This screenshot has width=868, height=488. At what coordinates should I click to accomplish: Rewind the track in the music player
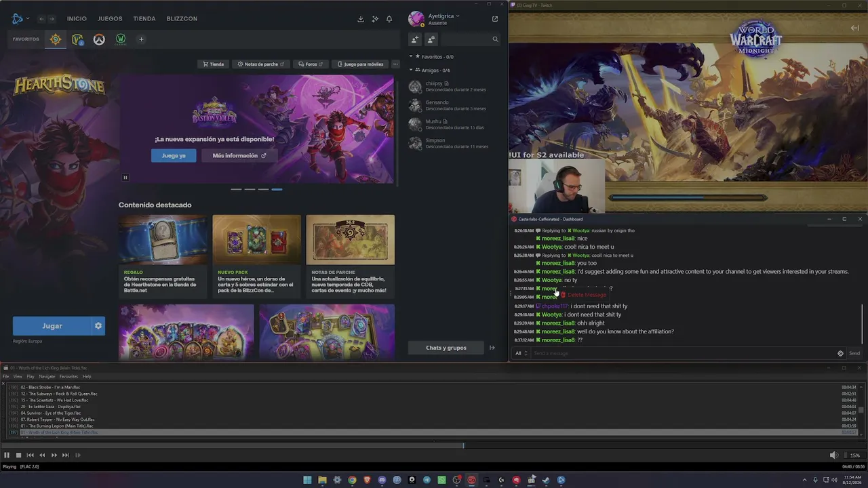[42, 455]
